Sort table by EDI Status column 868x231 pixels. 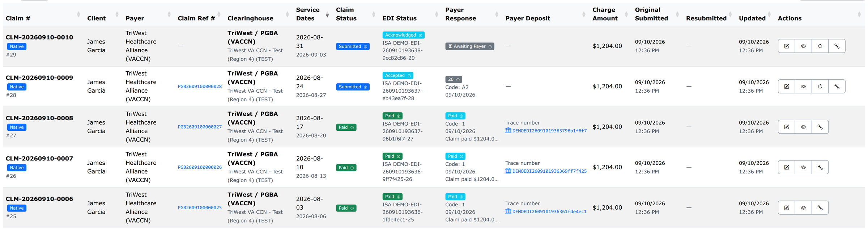pyautogui.click(x=437, y=14)
